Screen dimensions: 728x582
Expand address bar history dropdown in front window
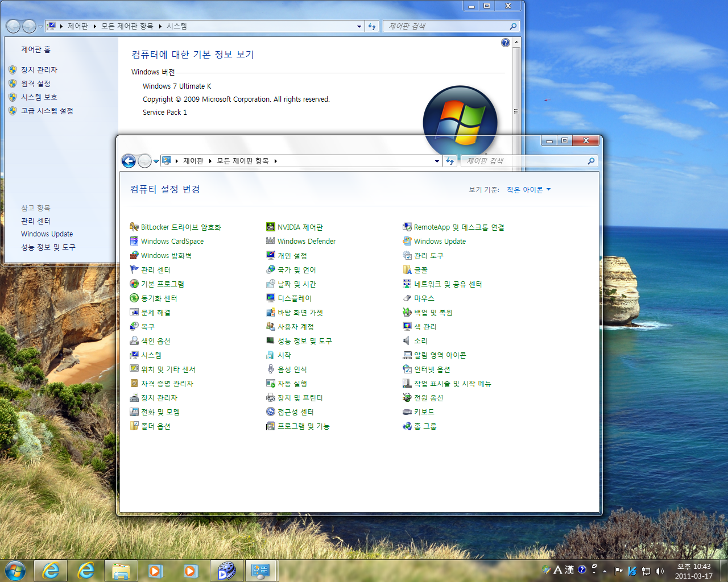pyautogui.click(x=437, y=161)
